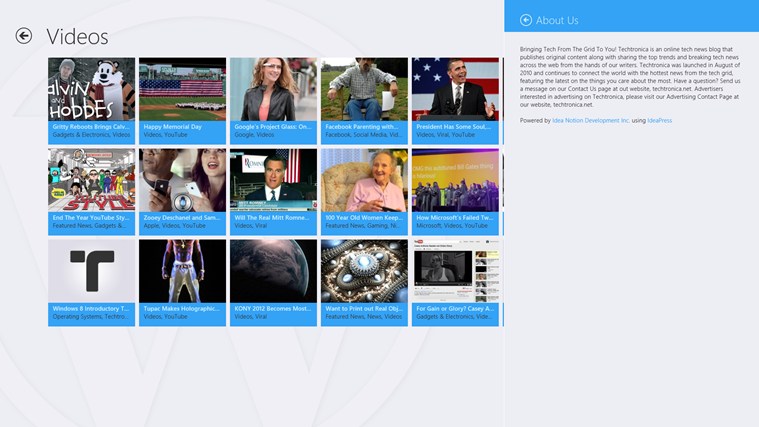Screen dimensions: 759x427
Task: Close About Us panel using its back arrow
Action: pos(526,20)
